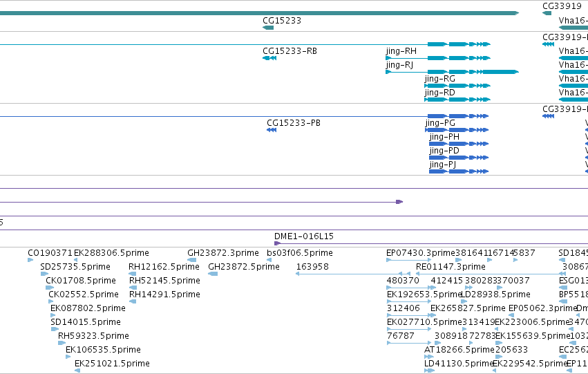This screenshot has width=588, height=374.
Task: Open the 412415 EST label
Action: coord(447,281)
